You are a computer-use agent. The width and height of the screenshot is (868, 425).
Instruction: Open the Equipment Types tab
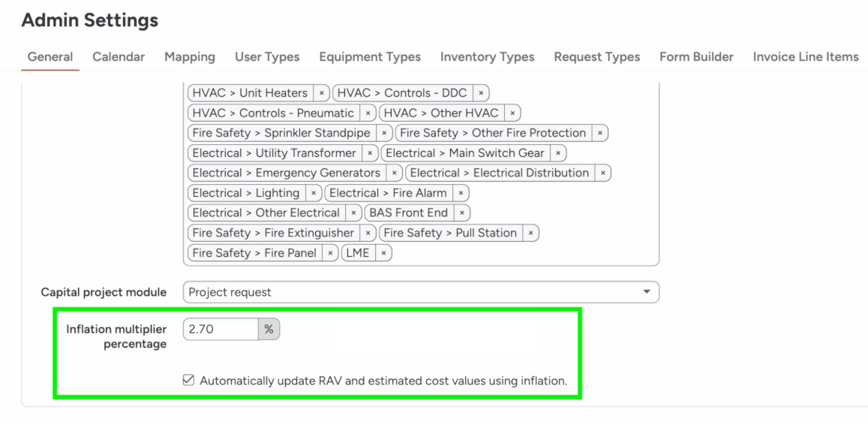click(369, 56)
